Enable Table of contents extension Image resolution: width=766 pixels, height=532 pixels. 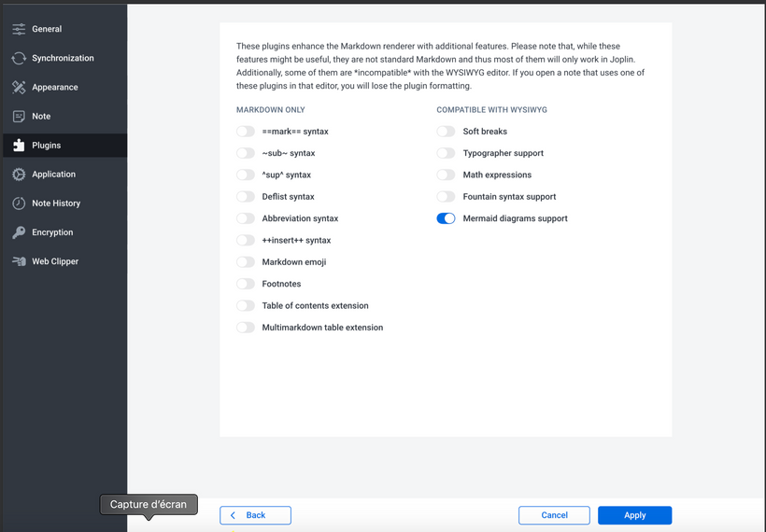(246, 305)
